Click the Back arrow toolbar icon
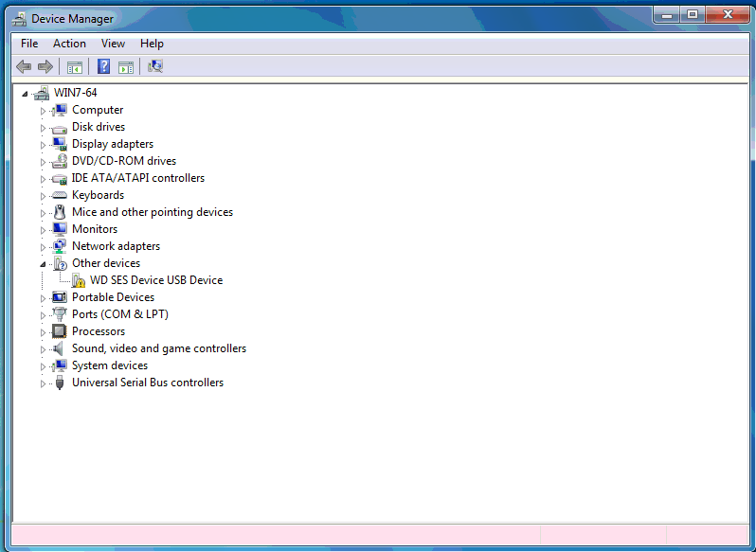The height and width of the screenshot is (552, 756). tap(24, 66)
